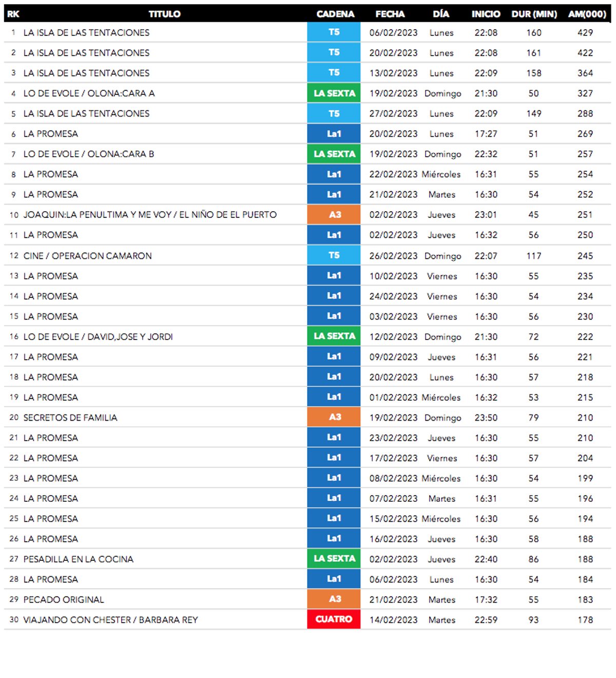Click the DUR (MIN) column header
616x678 pixels.
[x=534, y=14]
